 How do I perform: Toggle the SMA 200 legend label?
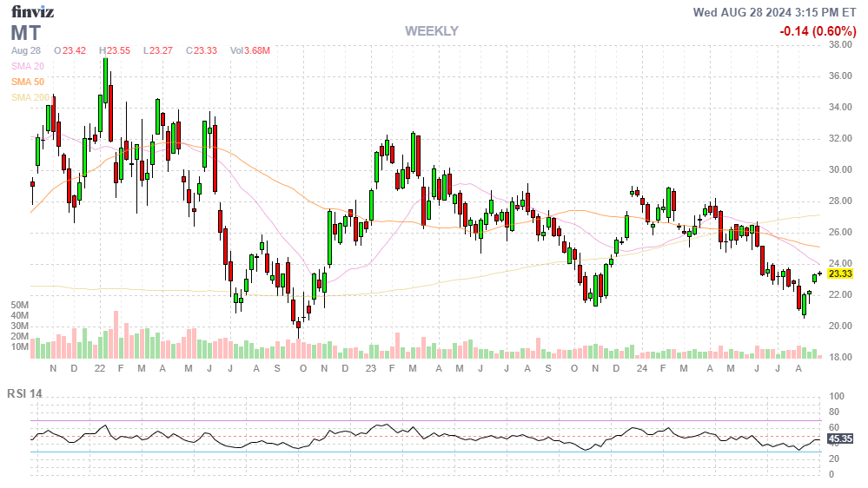tap(30, 97)
